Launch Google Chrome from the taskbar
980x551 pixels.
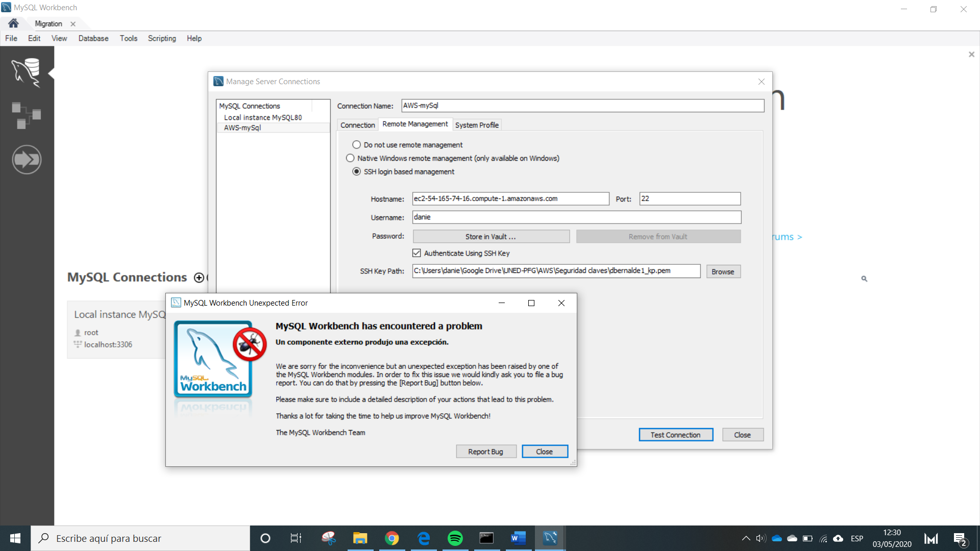(392, 538)
